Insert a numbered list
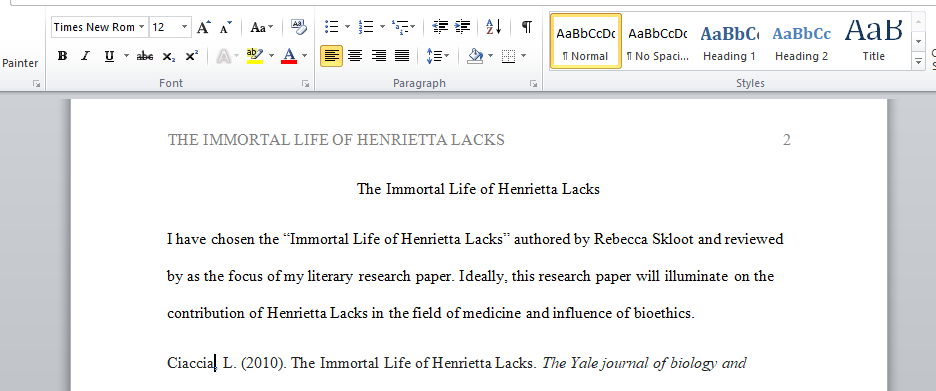 click(365, 27)
